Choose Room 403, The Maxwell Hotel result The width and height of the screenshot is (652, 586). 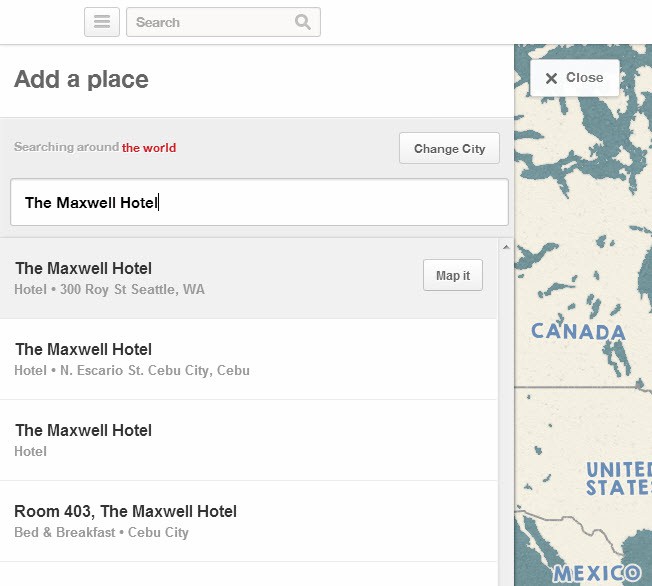click(x=249, y=521)
